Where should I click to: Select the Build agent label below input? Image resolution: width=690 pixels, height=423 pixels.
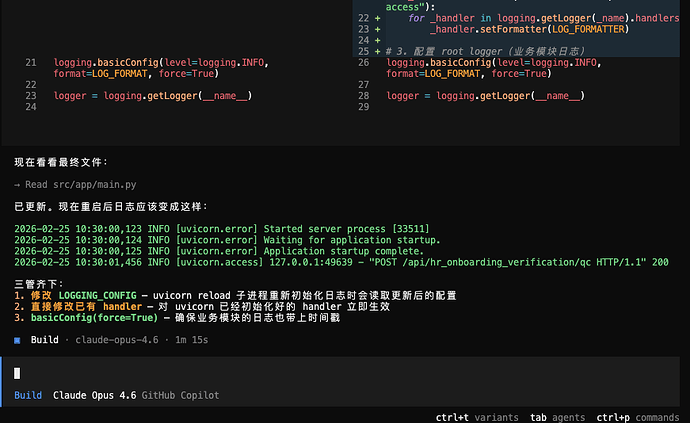click(28, 395)
